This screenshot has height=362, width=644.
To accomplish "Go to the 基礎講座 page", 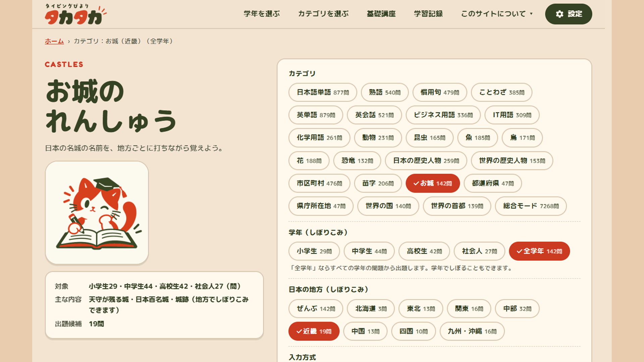I will tap(381, 14).
